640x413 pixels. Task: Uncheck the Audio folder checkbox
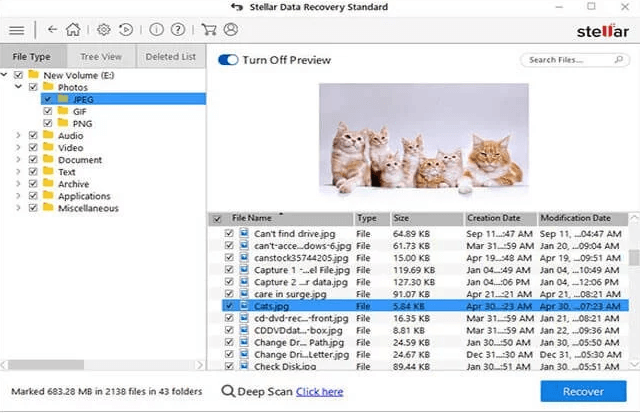33,135
